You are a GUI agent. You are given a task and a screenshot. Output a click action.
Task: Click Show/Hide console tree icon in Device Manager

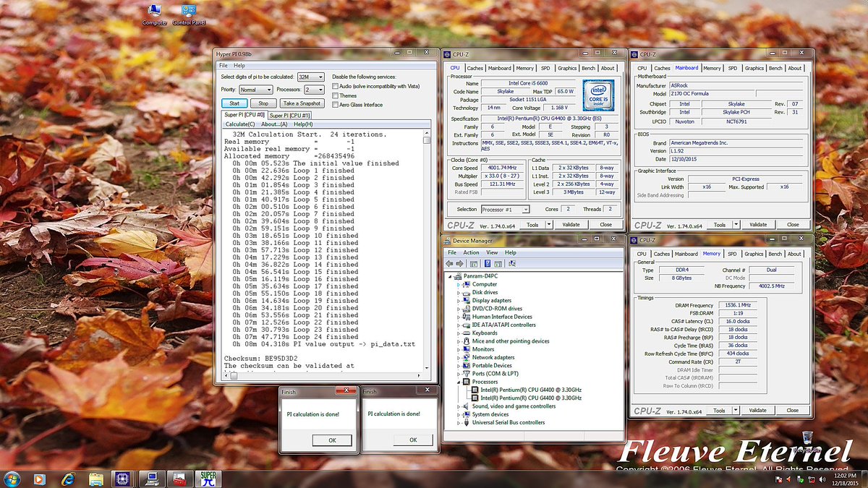(473, 263)
